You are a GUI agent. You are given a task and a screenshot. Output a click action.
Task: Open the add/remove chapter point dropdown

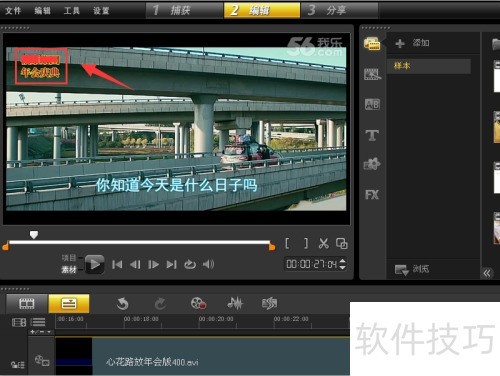click(x=40, y=332)
